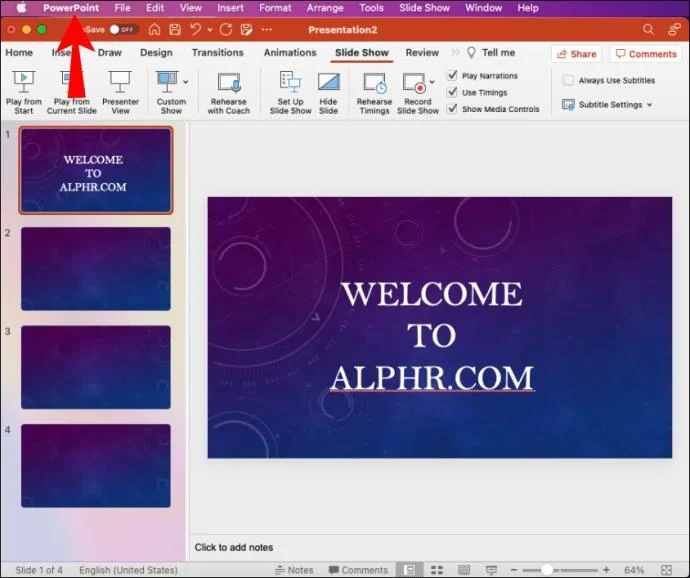
Task: Click the Home icon in quick access toolbar
Action: click(154, 29)
